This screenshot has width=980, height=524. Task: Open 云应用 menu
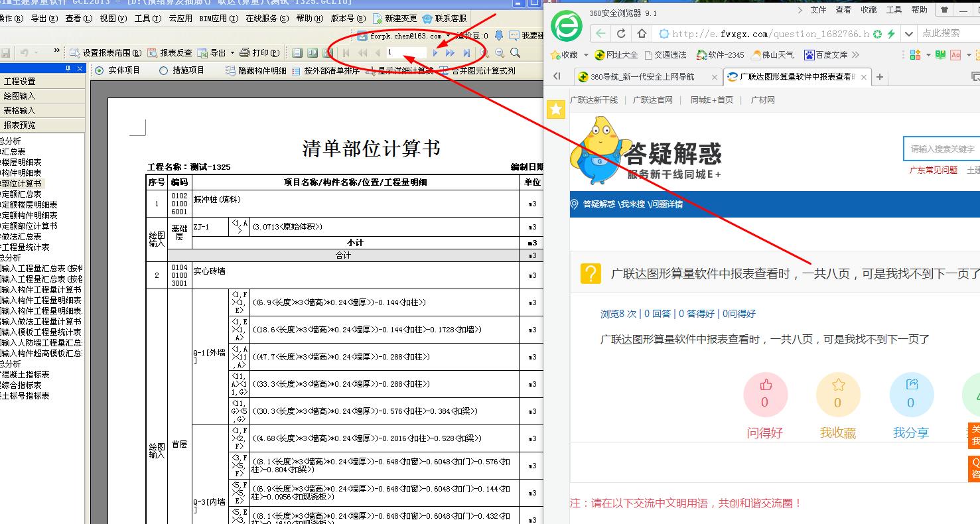pyautogui.click(x=180, y=19)
